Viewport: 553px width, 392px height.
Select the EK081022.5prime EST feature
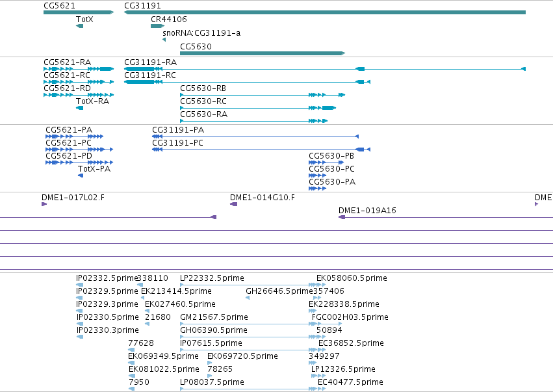coord(131,376)
